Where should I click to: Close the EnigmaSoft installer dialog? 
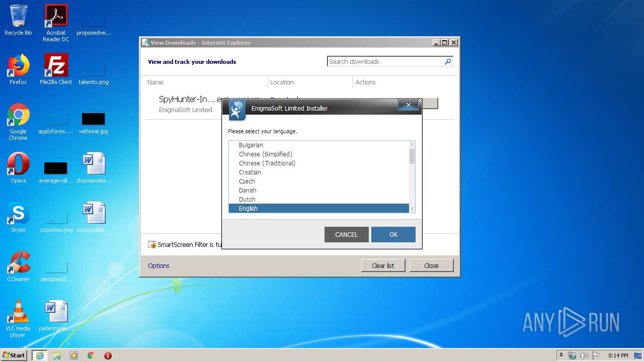(x=409, y=105)
